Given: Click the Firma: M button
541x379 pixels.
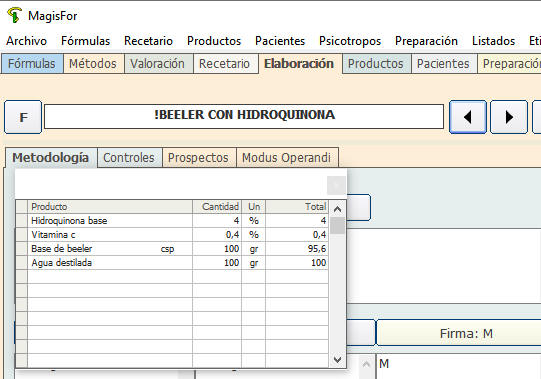Looking at the screenshot, I should [459, 333].
